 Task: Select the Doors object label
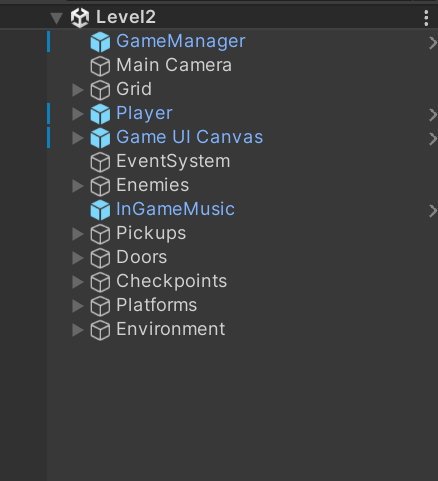coord(141,257)
